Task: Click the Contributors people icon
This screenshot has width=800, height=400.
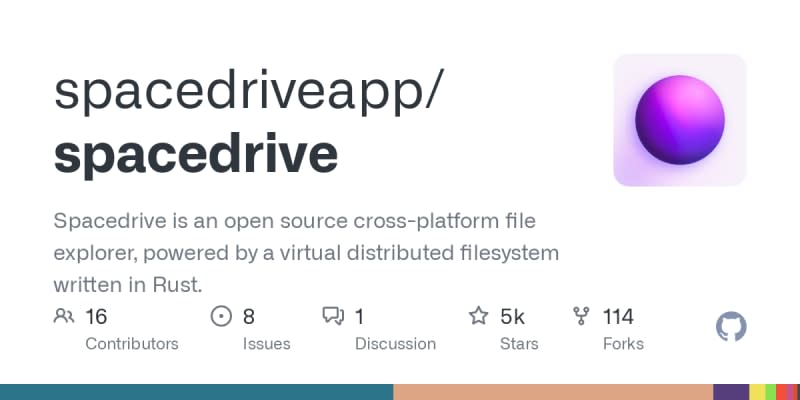Action: (64, 317)
